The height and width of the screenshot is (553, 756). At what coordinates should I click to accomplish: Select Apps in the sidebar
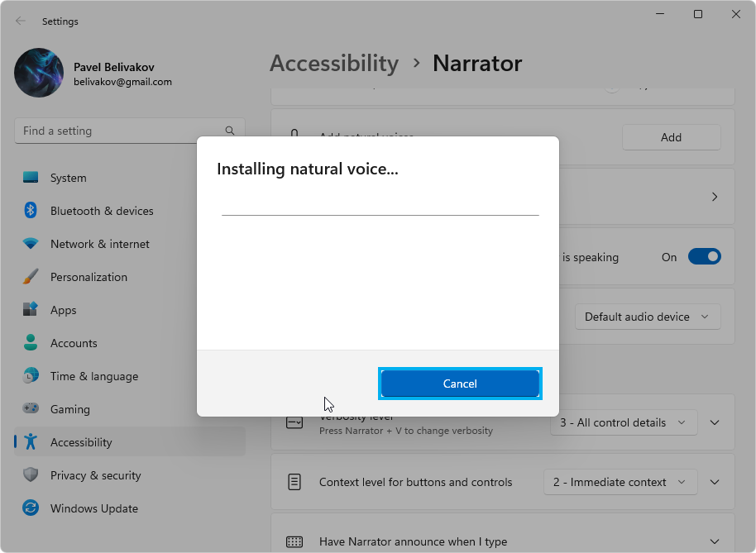(x=130, y=310)
